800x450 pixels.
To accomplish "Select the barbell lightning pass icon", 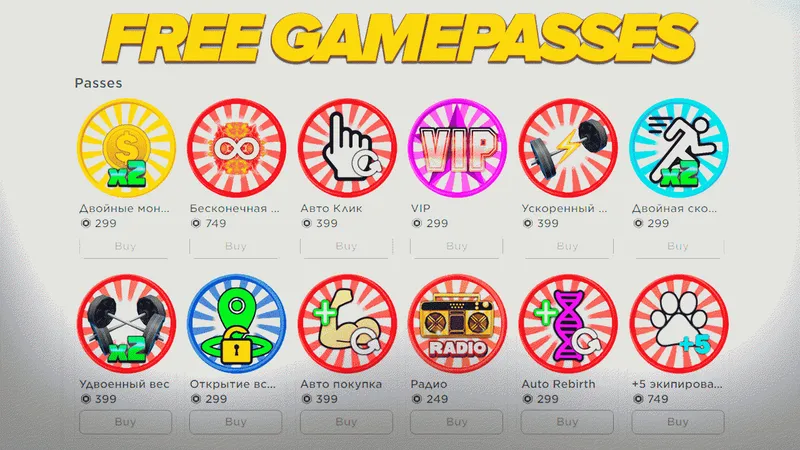I will point(568,148).
